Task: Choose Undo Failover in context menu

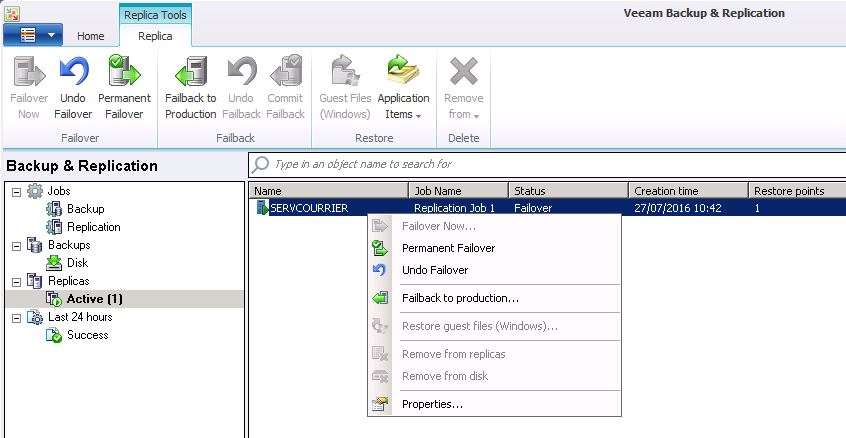Action: [x=494, y=270]
